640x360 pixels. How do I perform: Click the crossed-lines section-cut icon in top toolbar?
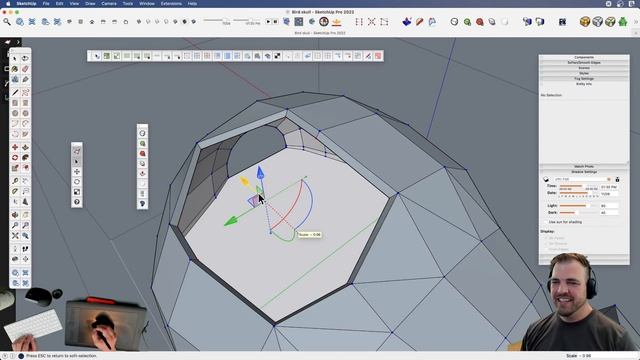371,22
